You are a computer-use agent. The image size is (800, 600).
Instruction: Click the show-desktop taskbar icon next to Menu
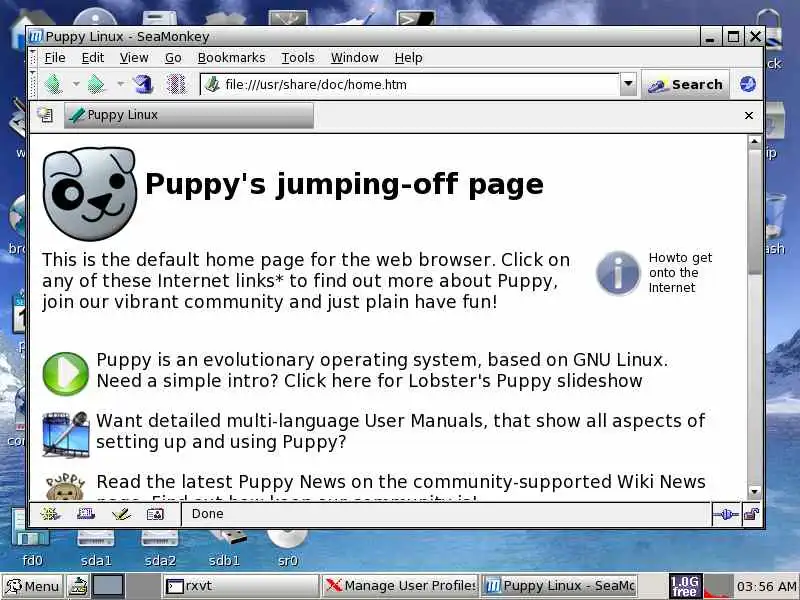click(x=78, y=586)
